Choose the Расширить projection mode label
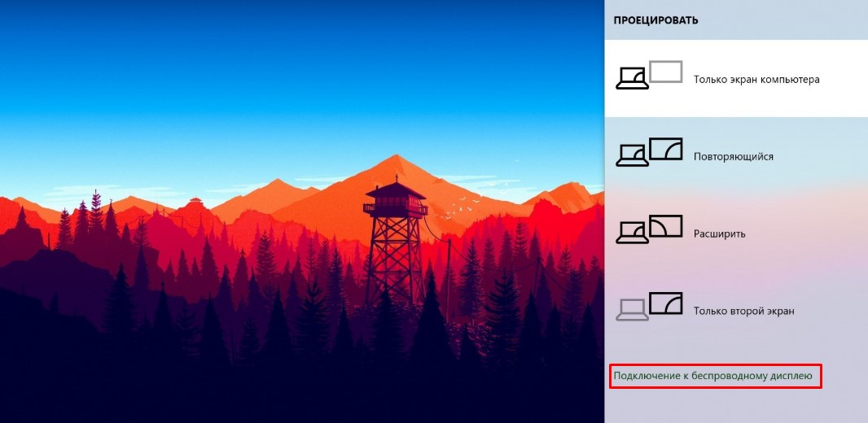The image size is (868, 423). (720, 234)
